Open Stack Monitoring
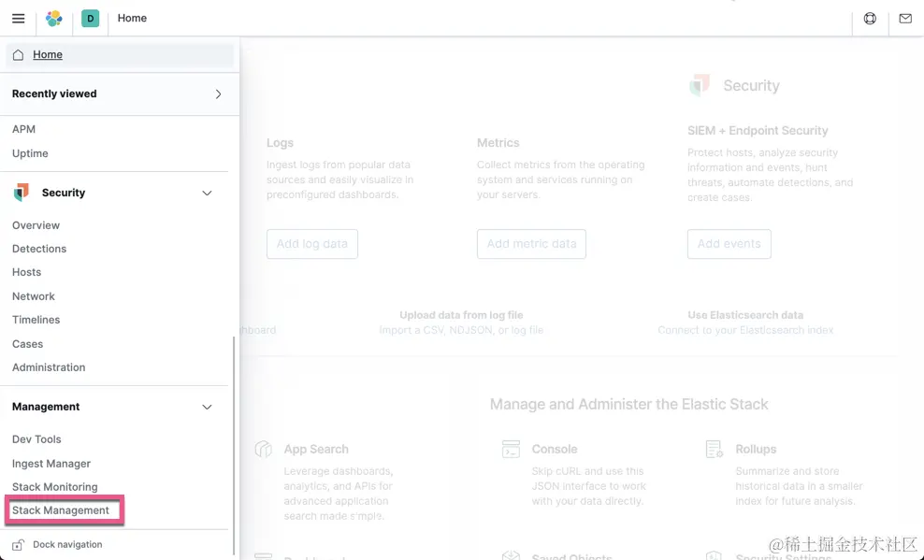This screenshot has width=924, height=560. tap(55, 487)
